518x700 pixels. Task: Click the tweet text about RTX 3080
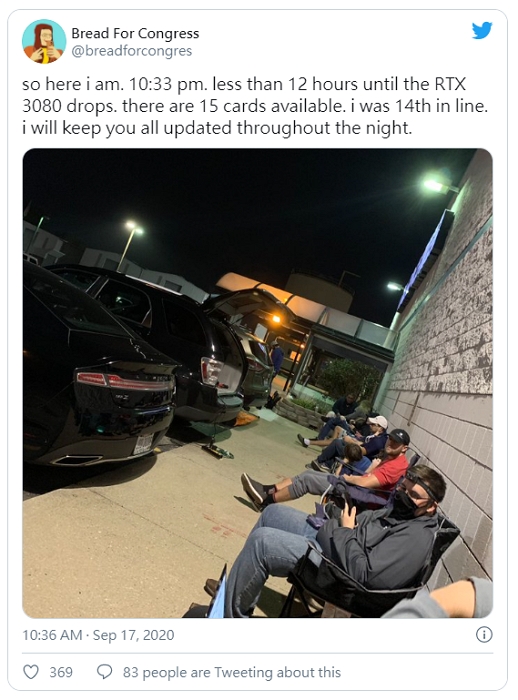[x=255, y=106]
